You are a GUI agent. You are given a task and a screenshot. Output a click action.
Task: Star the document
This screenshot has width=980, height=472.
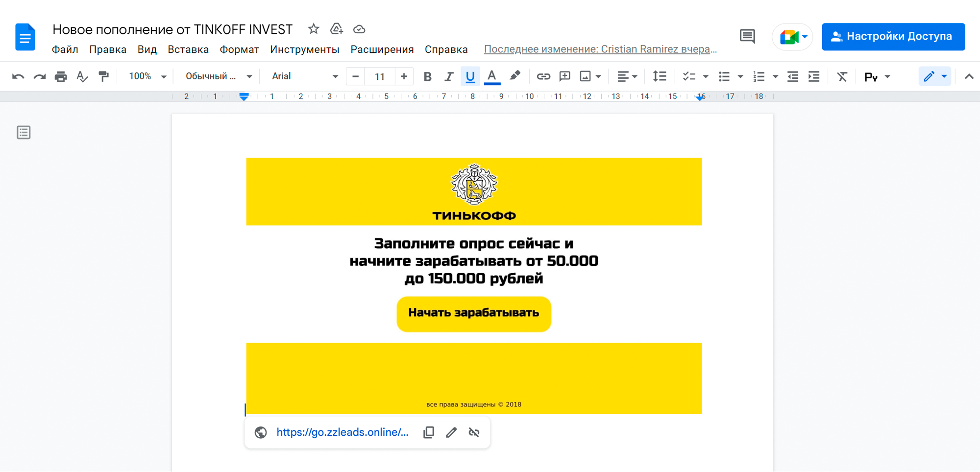coord(314,29)
